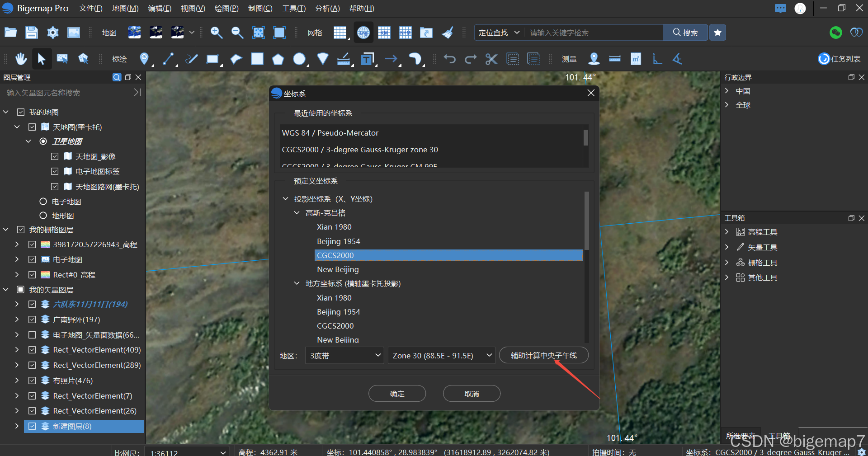Click the area measurement m² icon
Image resolution: width=868 pixels, height=456 pixels.
click(636, 59)
